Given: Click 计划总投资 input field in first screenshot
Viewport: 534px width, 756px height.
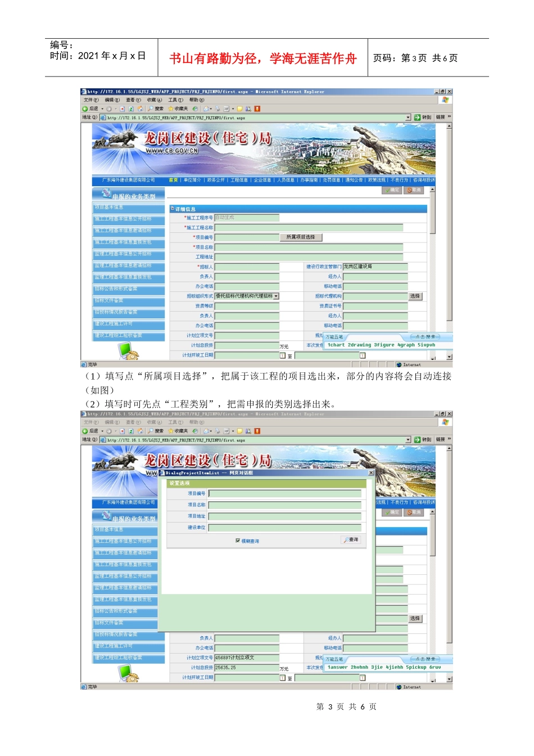Looking at the screenshot, I should 247,345.
